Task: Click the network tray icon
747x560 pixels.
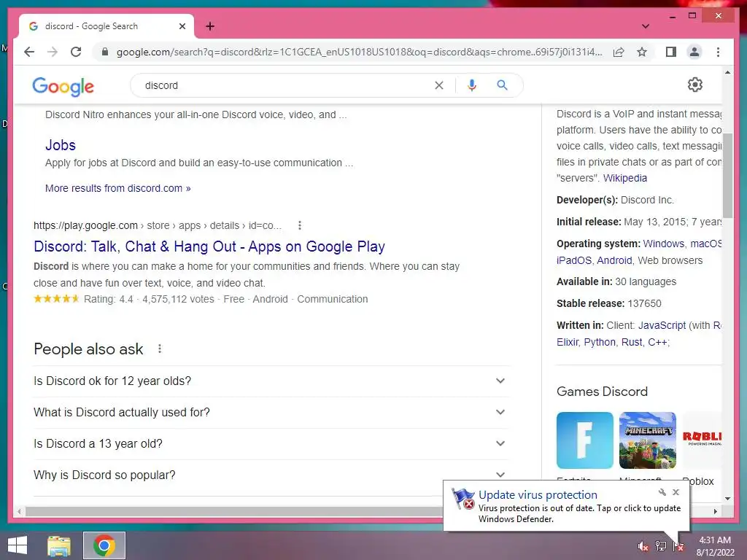Action: (660, 546)
